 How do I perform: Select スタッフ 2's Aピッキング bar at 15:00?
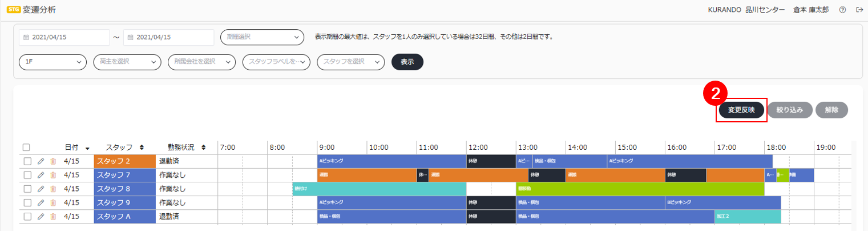[690, 161]
